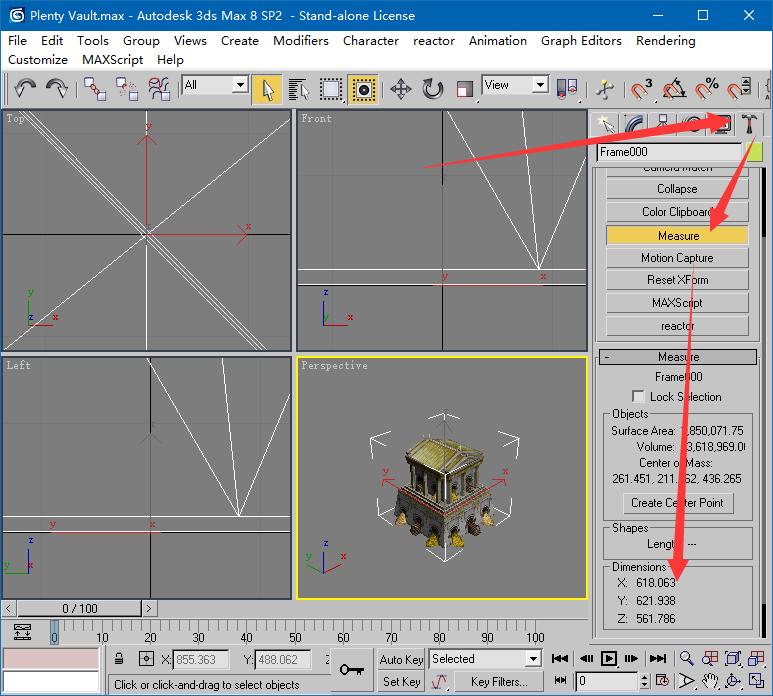Toggle the Auto Key button

(401, 660)
